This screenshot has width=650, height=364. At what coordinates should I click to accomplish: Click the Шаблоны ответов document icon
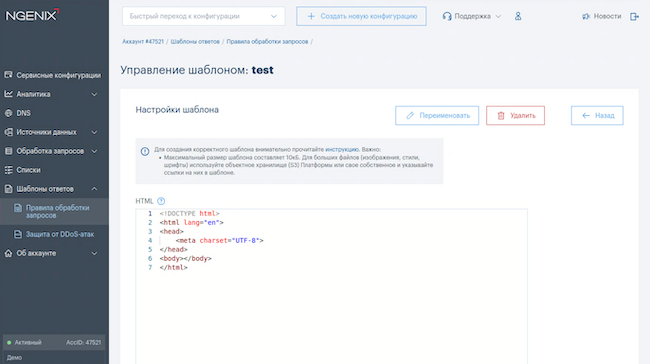8,189
